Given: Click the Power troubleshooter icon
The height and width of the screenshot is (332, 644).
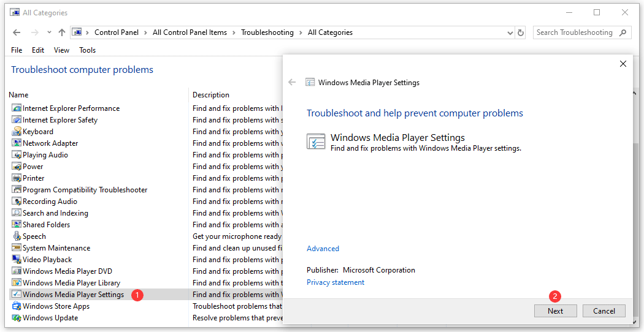Looking at the screenshot, I should [17, 167].
